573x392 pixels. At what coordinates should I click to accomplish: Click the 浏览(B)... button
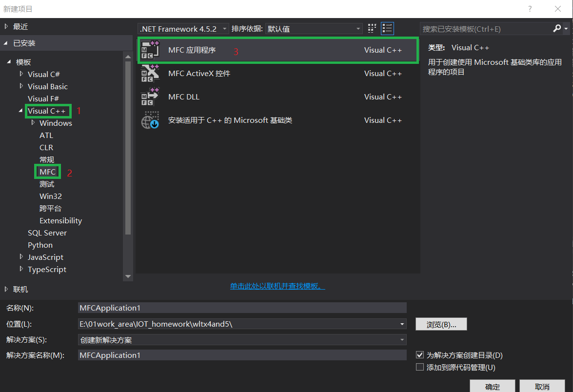point(441,324)
